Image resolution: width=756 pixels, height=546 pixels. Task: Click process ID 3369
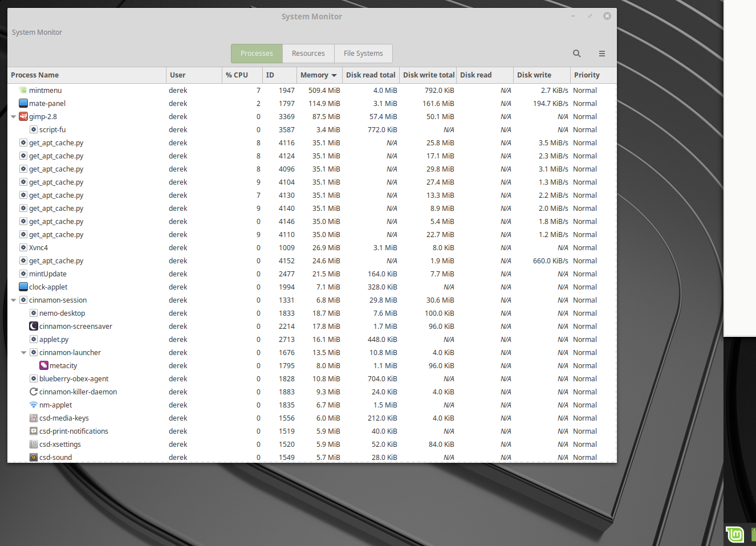(x=287, y=116)
